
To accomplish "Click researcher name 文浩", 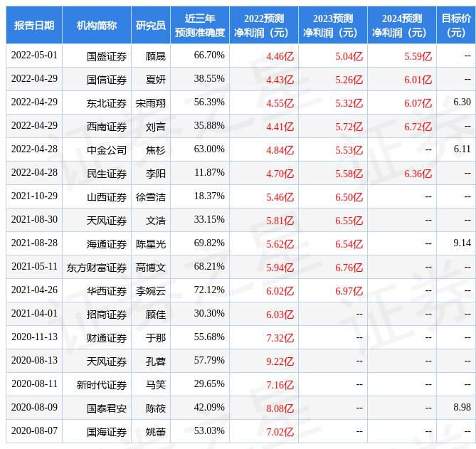I will 156,221.
